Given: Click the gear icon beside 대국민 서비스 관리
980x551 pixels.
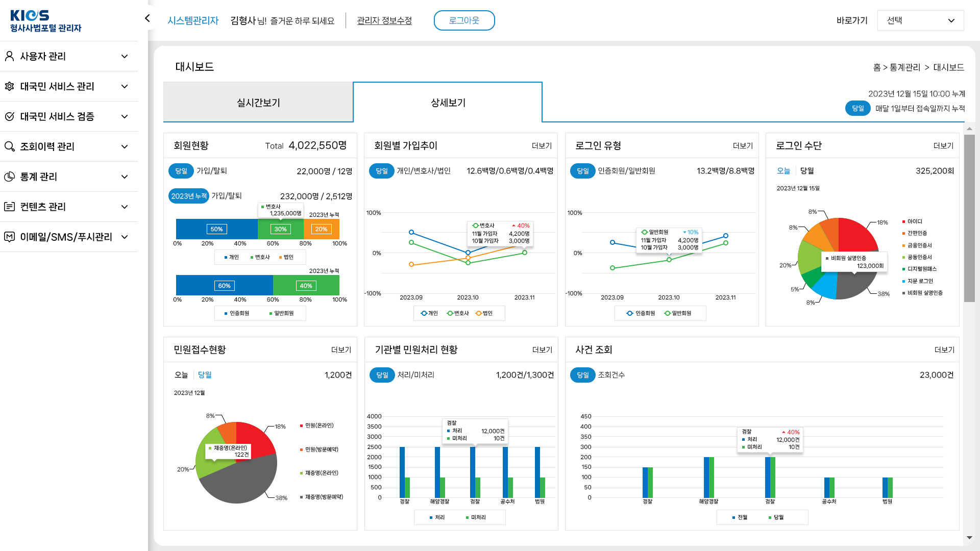Looking at the screenshot, I should pyautogui.click(x=9, y=86).
